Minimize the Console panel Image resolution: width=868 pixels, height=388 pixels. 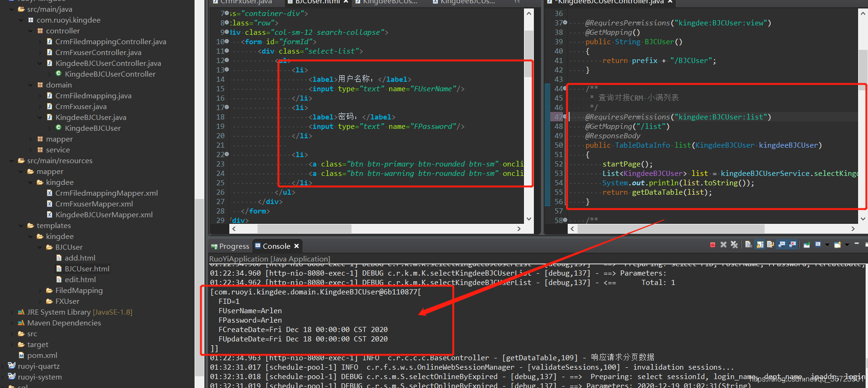click(x=857, y=244)
